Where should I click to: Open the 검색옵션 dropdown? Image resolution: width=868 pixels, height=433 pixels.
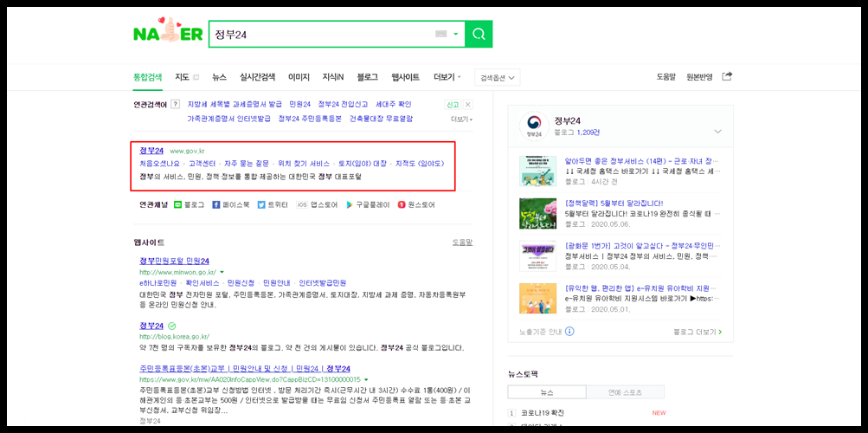pos(497,78)
